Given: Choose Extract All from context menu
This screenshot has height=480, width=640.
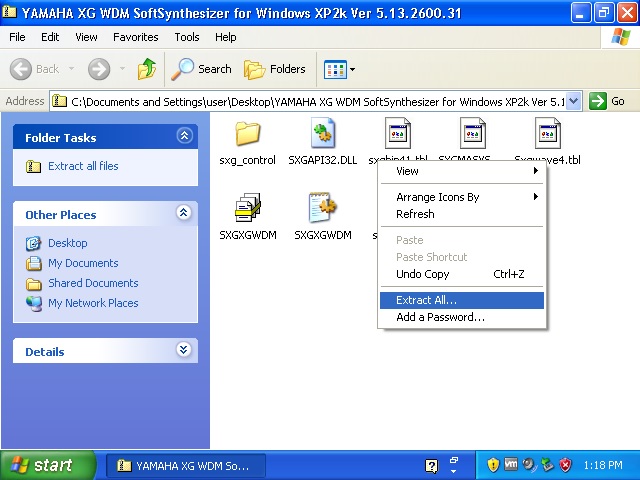Looking at the screenshot, I should click(426, 300).
